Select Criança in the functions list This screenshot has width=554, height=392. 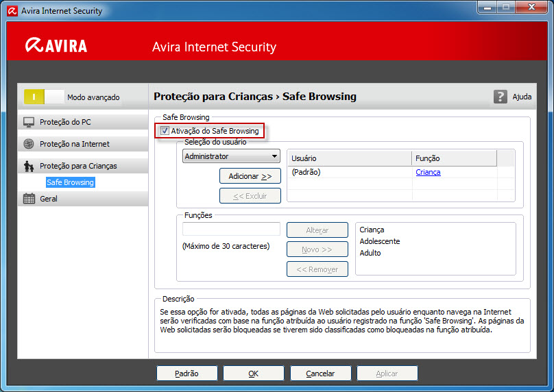click(372, 230)
